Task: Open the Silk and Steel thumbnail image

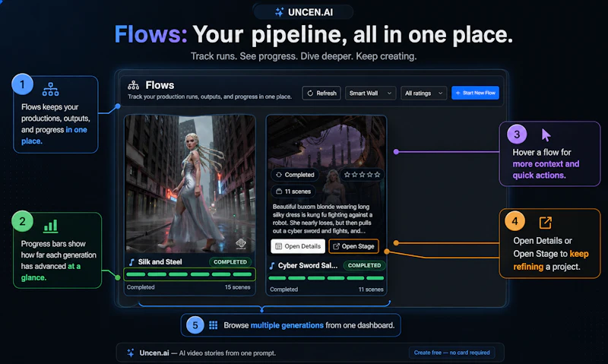Action: tap(189, 184)
